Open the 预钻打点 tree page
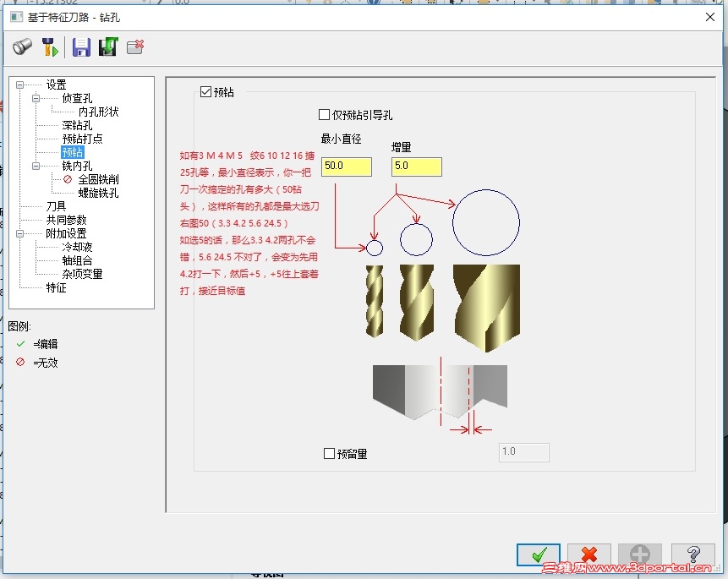Viewport: 728px width, 579px height. click(83, 139)
